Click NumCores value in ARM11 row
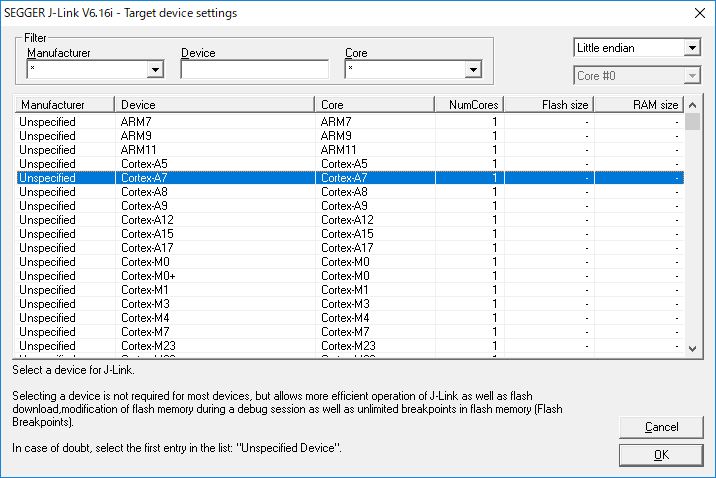 pyautogui.click(x=494, y=150)
